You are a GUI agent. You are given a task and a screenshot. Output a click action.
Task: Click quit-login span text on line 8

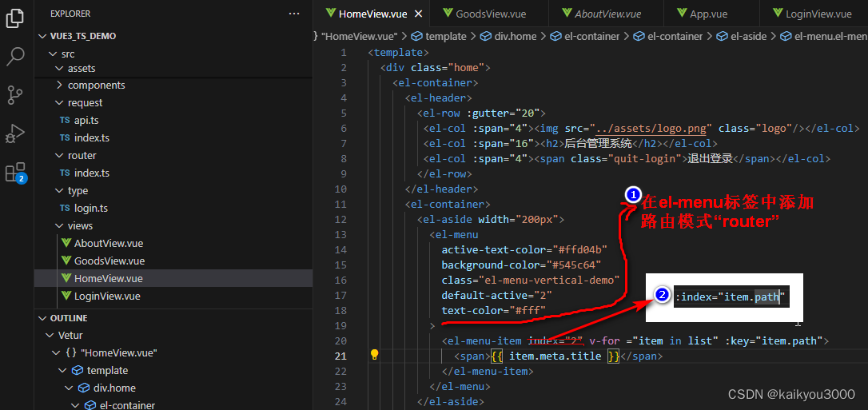click(711, 159)
